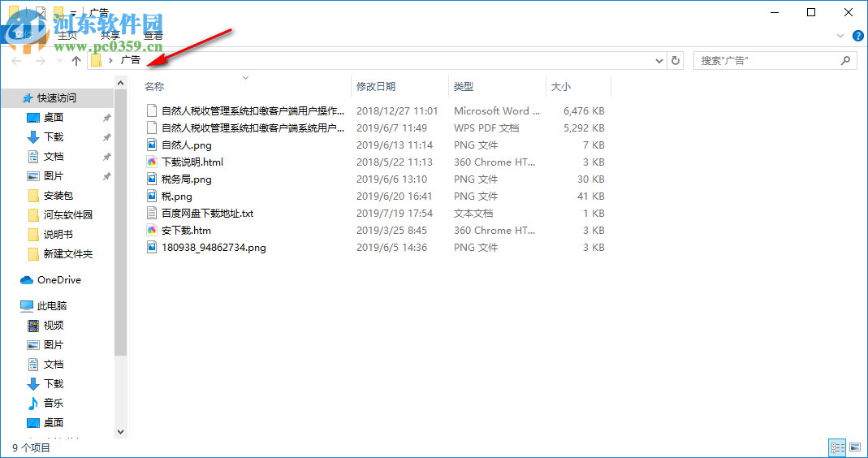Viewport: 868px width, 458px height.
Task: Select file 自然人.png
Action: 187,145
